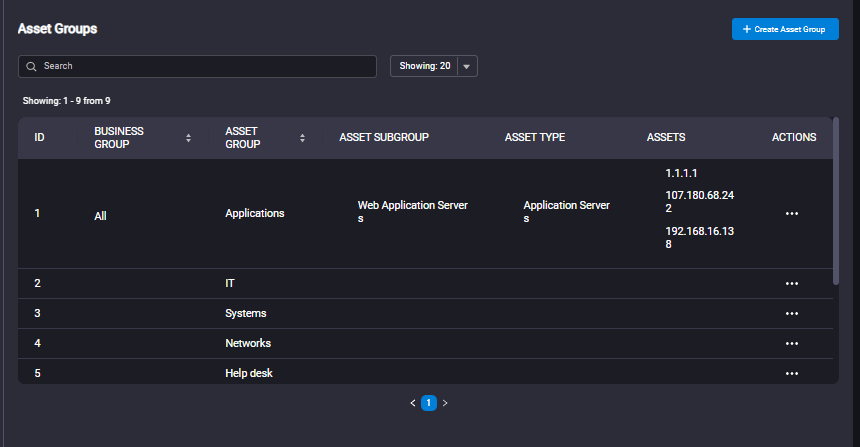
Task: Click Web Application Servers subgroup cell
Action: click(412, 212)
